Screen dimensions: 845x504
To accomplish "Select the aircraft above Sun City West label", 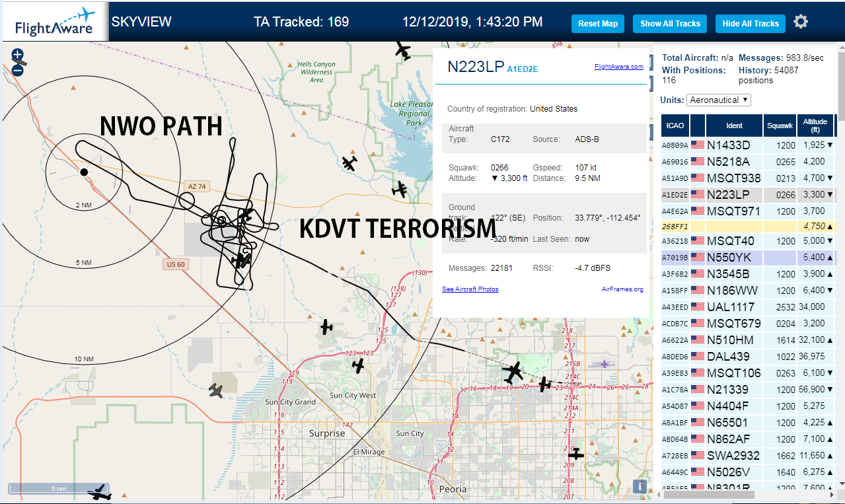I will (358, 365).
